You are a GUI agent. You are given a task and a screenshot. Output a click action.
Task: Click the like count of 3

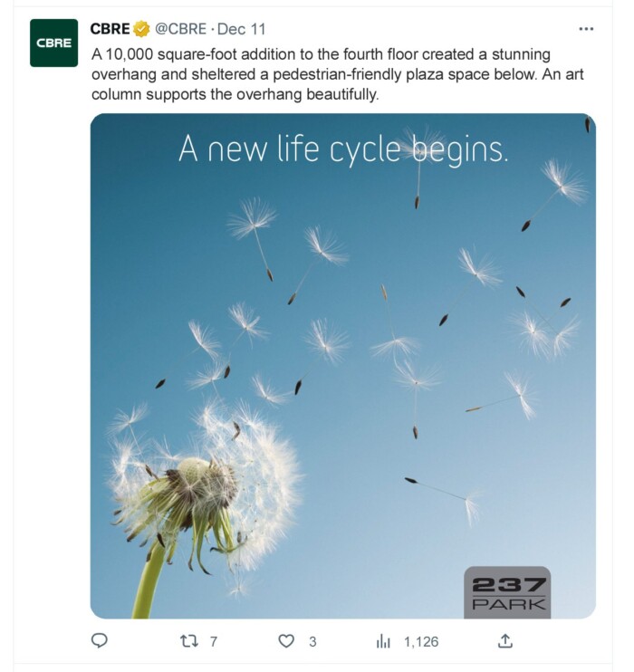point(312,641)
